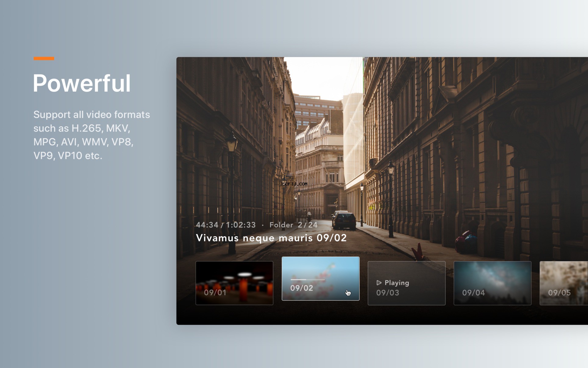Image resolution: width=588 pixels, height=368 pixels.
Task: Click the Powerful heading
Action: (x=82, y=83)
